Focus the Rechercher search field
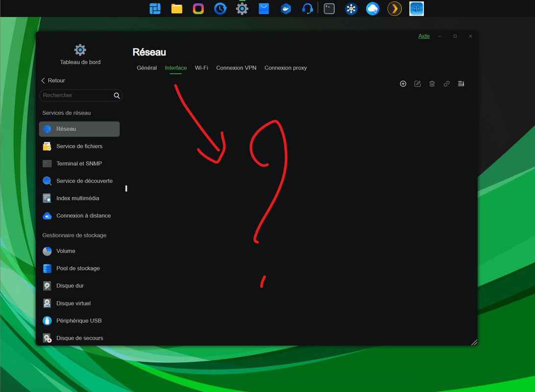 81,95
